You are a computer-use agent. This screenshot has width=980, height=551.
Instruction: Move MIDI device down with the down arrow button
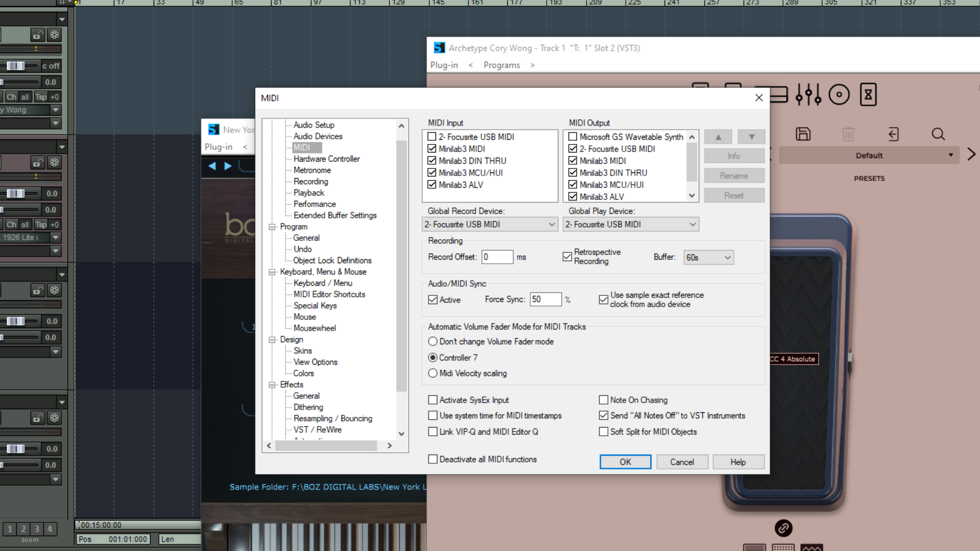click(x=751, y=137)
